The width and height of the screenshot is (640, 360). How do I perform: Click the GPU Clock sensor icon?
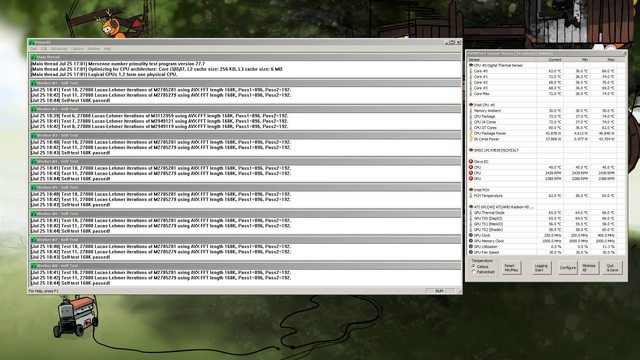point(471,236)
